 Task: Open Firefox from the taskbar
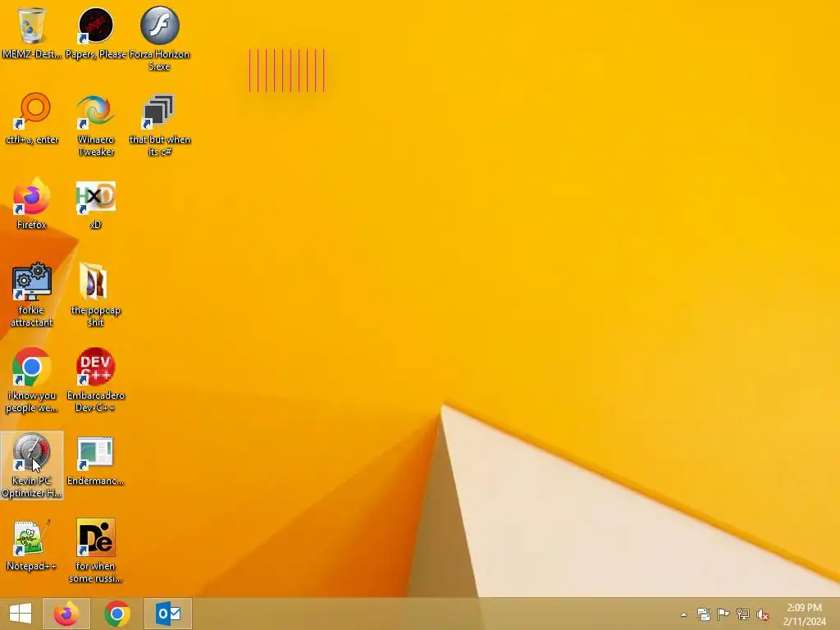(66, 614)
